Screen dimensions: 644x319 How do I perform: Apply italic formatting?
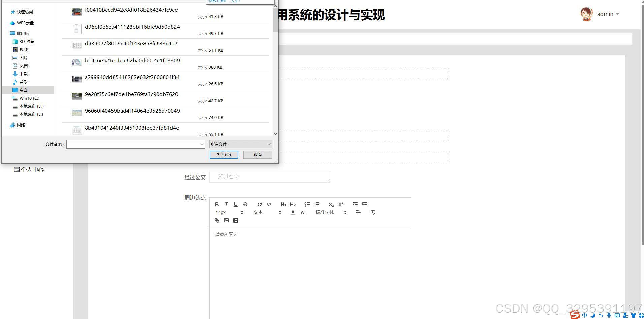pos(226,204)
